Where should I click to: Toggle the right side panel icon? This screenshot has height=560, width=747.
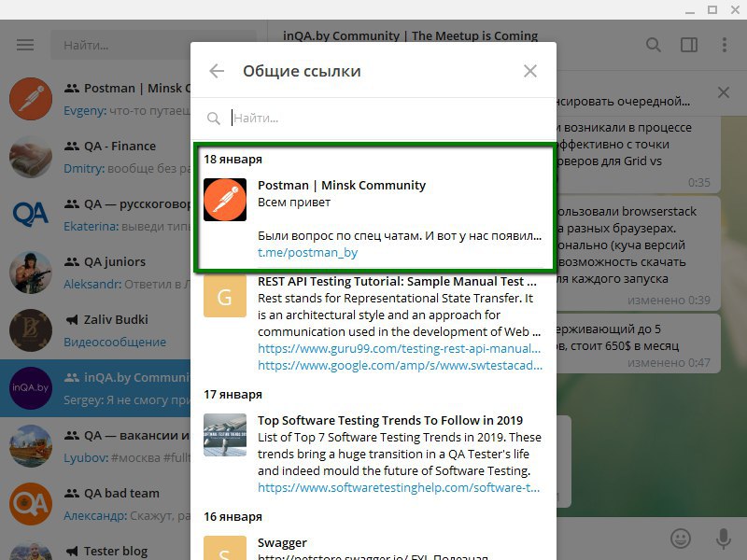(x=689, y=45)
